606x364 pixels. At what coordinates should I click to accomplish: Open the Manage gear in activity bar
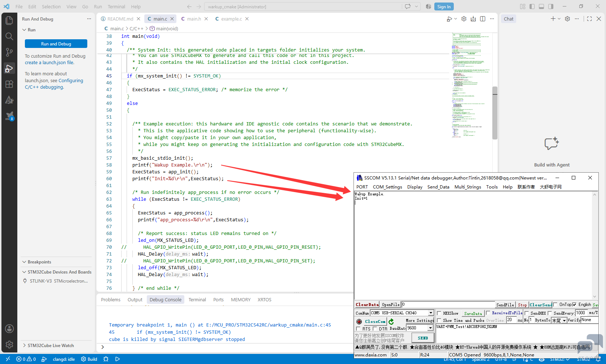[9, 345]
